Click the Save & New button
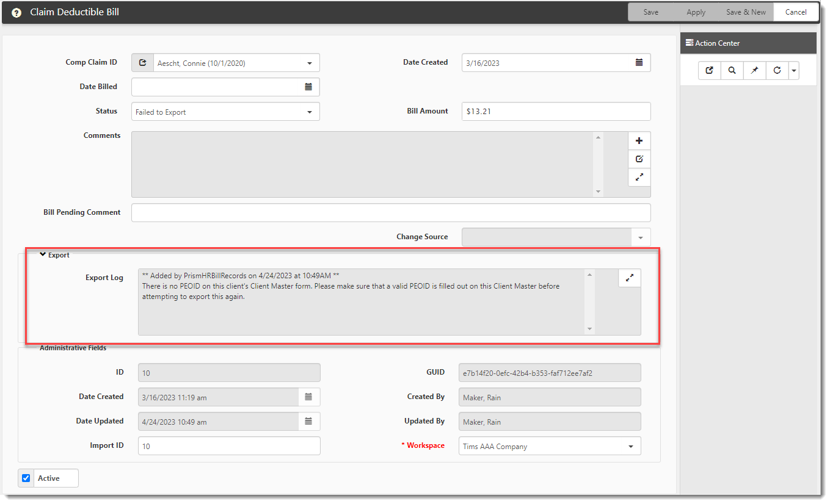 pyautogui.click(x=746, y=12)
